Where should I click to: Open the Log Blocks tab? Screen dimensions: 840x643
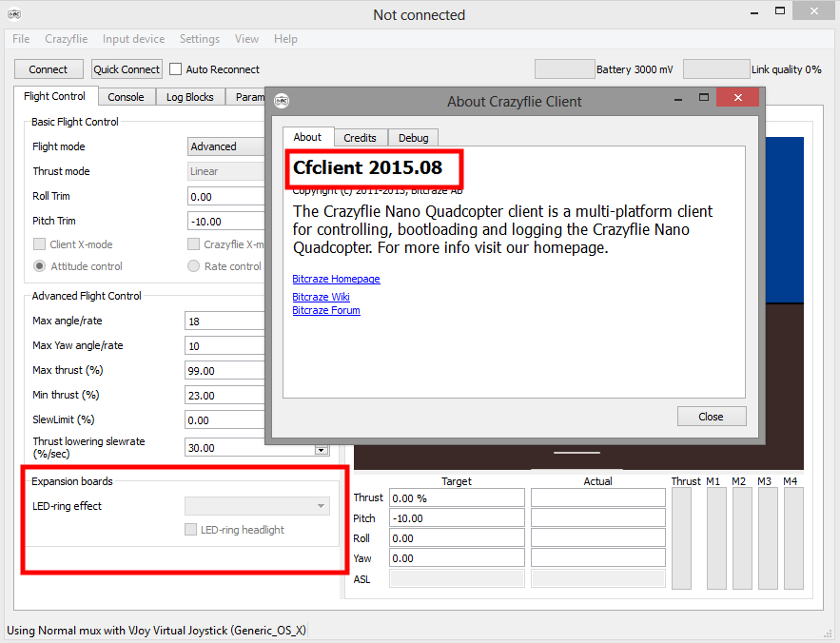coord(190,97)
